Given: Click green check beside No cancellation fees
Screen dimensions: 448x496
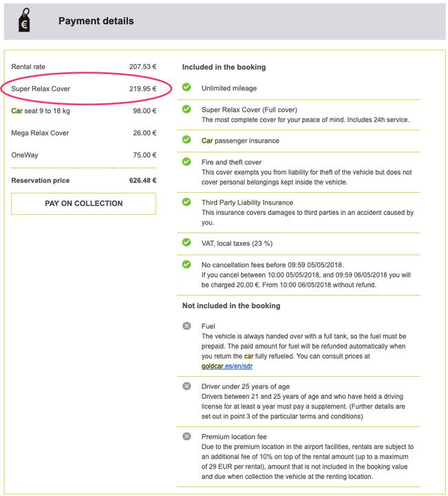Looking at the screenshot, I should pyautogui.click(x=186, y=264).
